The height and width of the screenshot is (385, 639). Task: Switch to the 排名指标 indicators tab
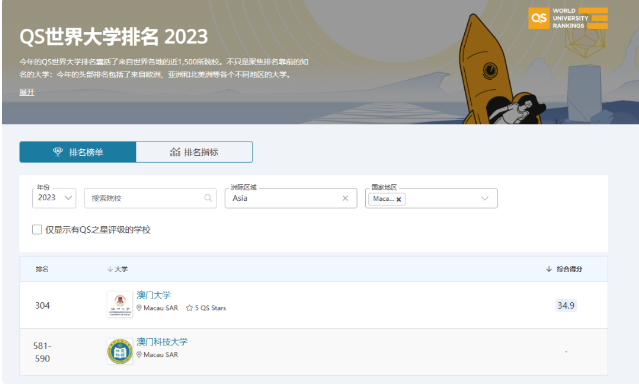pyautogui.click(x=194, y=152)
